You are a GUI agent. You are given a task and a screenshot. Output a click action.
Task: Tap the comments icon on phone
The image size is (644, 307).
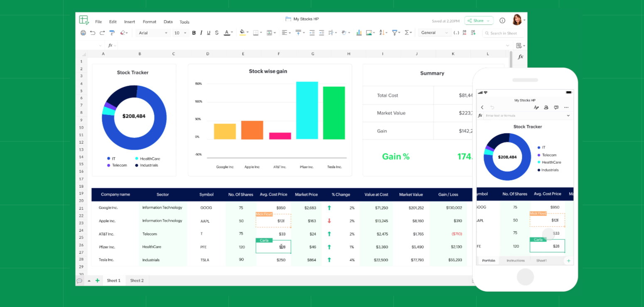[x=556, y=108]
